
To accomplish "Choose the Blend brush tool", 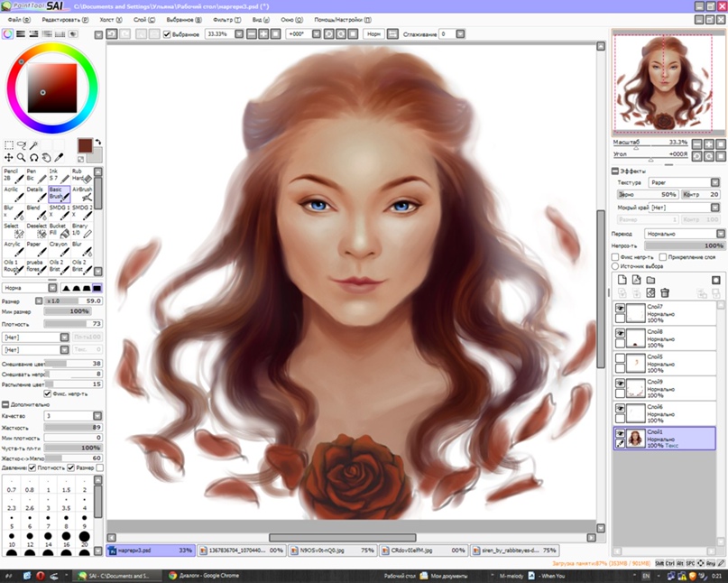I will (x=35, y=211).
